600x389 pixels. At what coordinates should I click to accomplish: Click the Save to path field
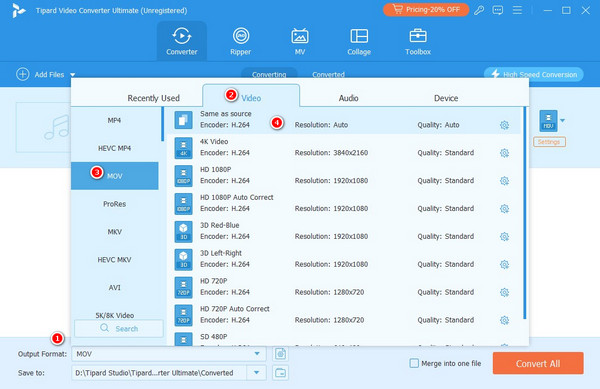pos(159,373)
